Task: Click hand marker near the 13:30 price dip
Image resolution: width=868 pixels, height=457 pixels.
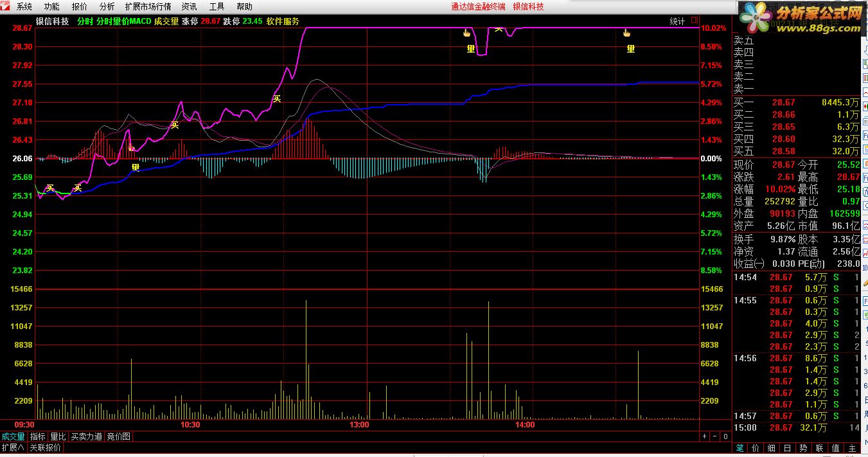Action: 467,32
